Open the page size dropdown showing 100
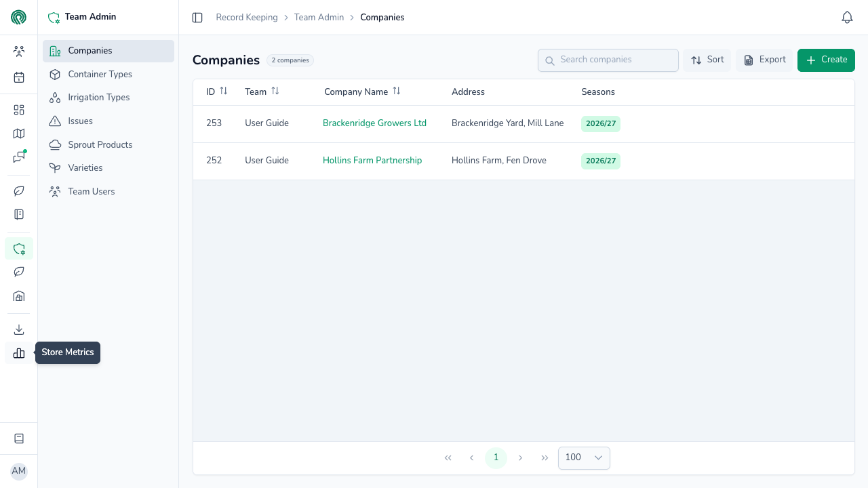Image resolution: width=868 pixels, height=488 pixels. 584,458
